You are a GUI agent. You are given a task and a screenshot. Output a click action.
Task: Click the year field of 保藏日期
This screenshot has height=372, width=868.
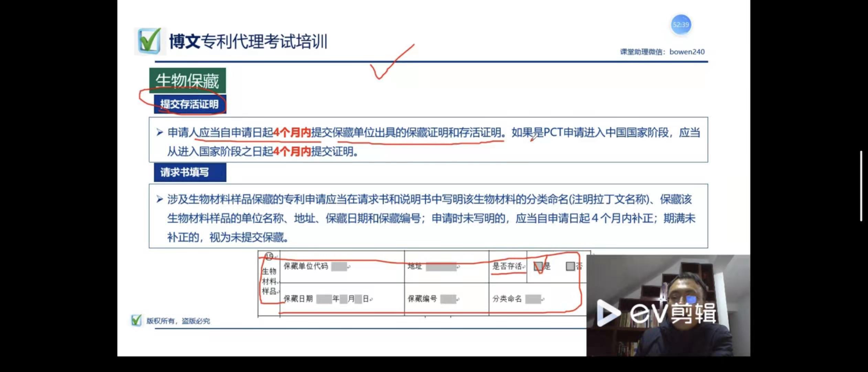[x=324, y=299]
